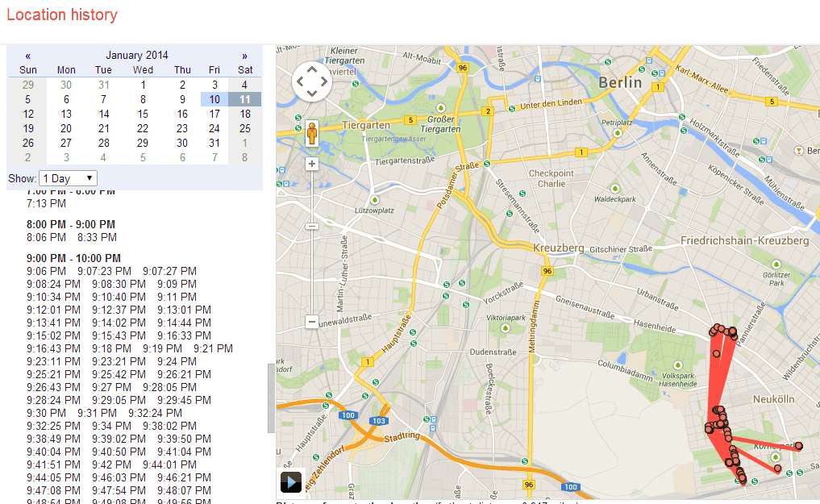The width and height of the screenshot is (820, 504).
Task: Choose January 1 on the calendar
Action: point(143,85)
